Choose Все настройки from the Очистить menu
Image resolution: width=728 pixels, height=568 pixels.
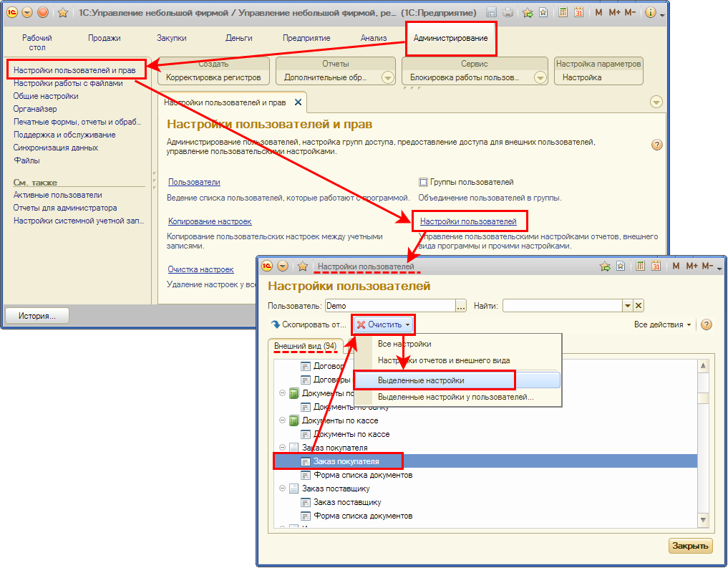point(404,344)
